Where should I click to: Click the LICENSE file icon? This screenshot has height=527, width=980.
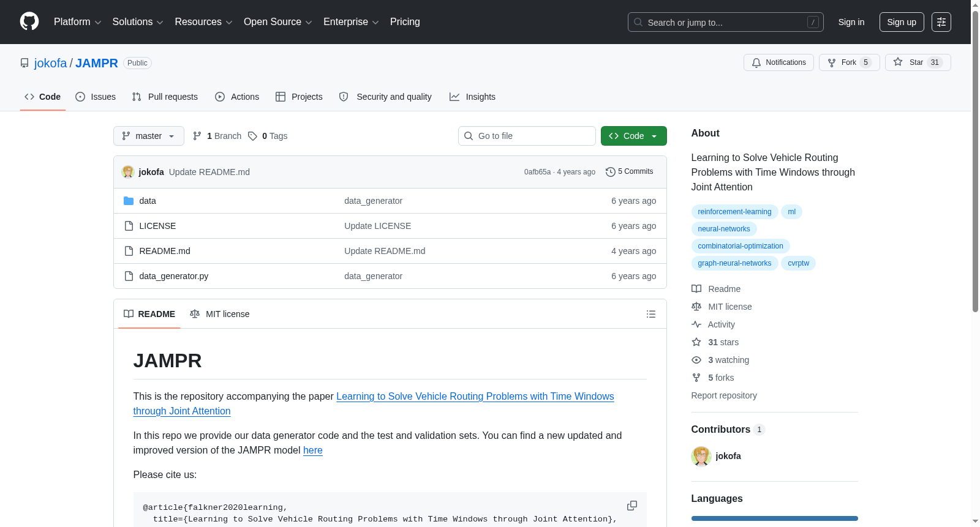[129, 226]
